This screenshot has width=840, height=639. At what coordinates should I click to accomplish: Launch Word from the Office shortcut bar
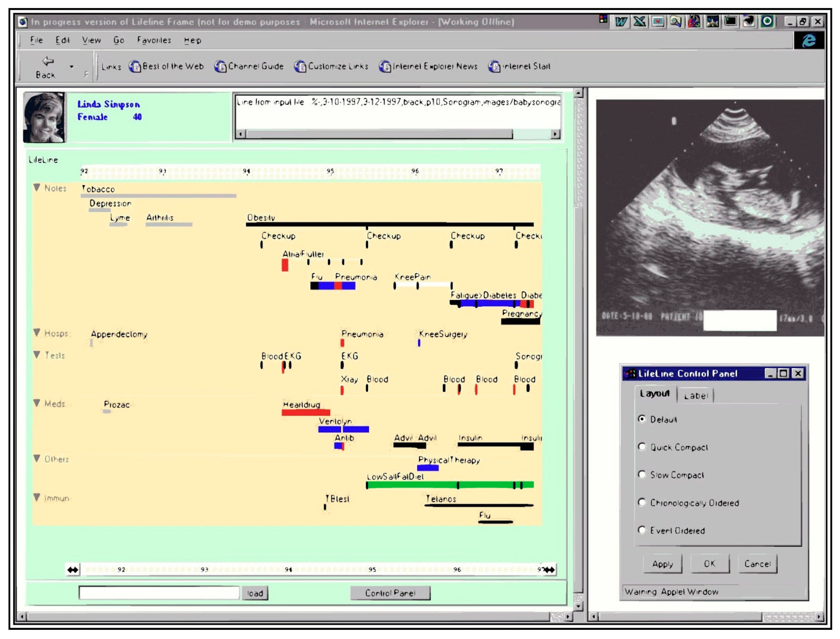coord(621,22)
